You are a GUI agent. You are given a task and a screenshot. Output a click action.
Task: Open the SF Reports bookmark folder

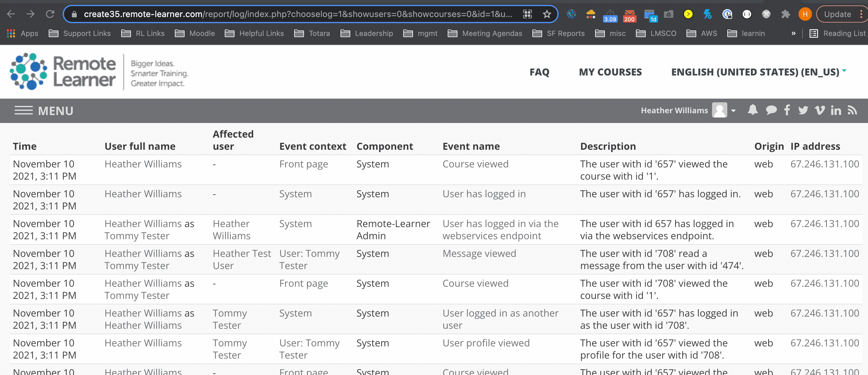coord(558,33)
